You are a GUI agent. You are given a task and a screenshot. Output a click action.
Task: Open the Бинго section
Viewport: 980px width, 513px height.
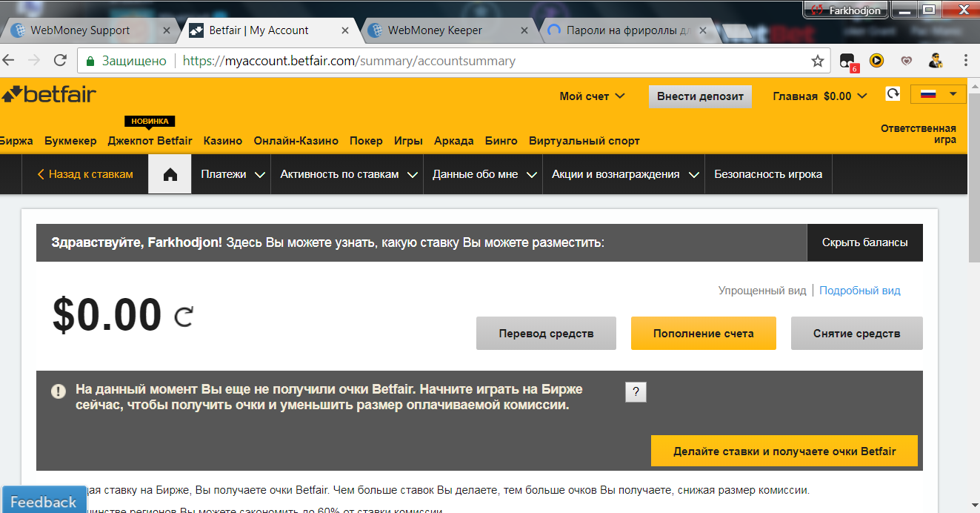click(x=501, y=141)
